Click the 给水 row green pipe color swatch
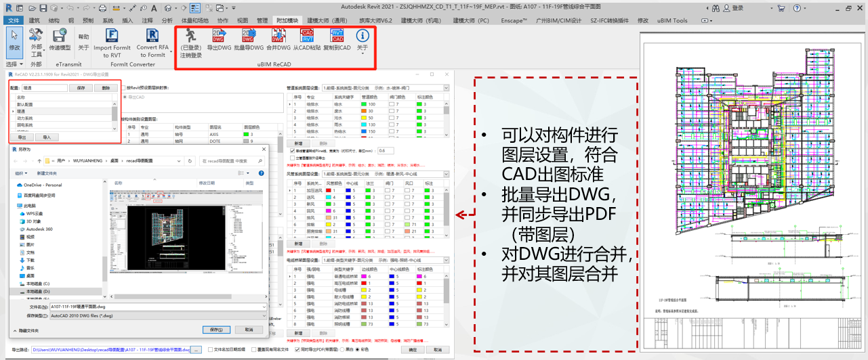 [365, 104]
